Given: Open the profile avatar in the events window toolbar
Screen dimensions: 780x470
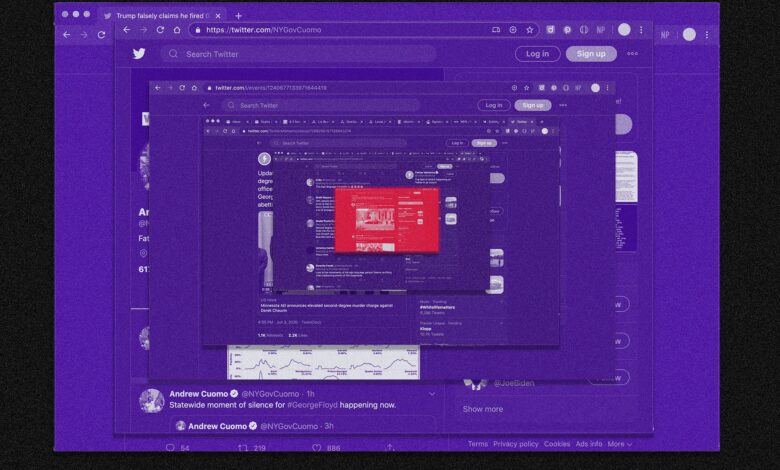Looking at the screenshot, I should pyautogui.click(x=595, y=88).
